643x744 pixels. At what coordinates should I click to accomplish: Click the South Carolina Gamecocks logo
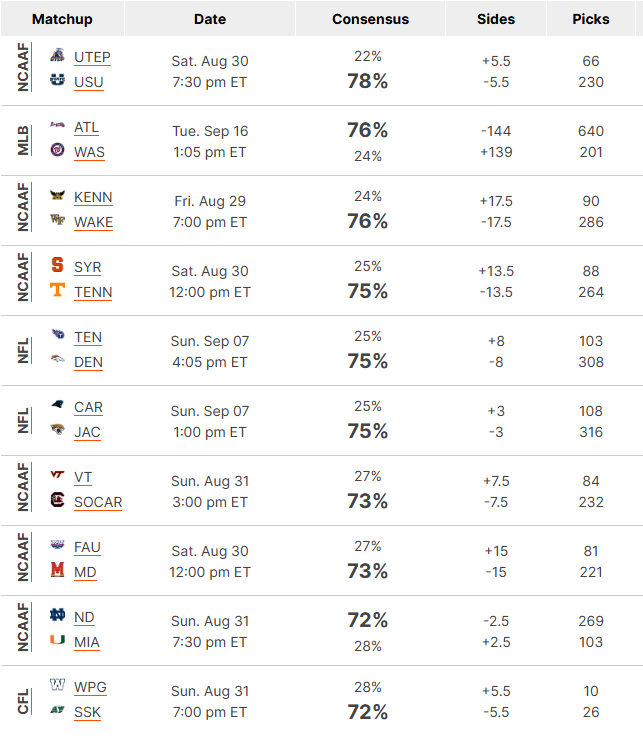coord(57,500)
